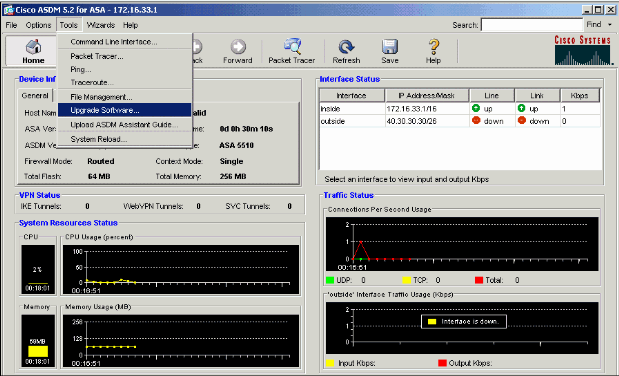This screenshot has width=619, height=376.
Task: Expand the Find dropdown arrow
Action: click(x=610, y=25)
